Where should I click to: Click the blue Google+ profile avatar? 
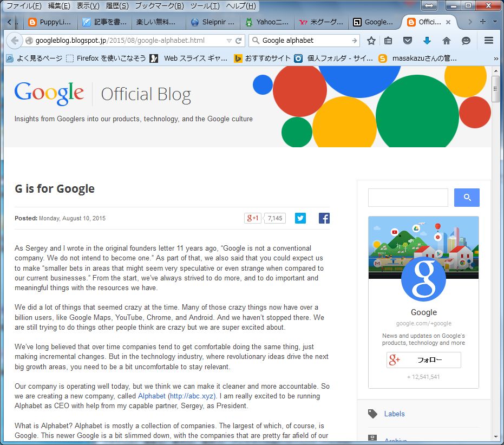(424, 279)
